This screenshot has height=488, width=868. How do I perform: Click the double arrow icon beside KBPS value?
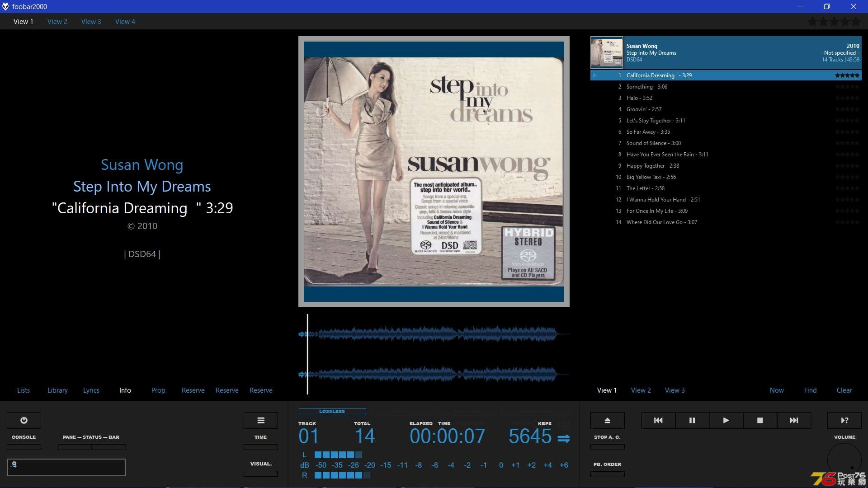point(563,438)
